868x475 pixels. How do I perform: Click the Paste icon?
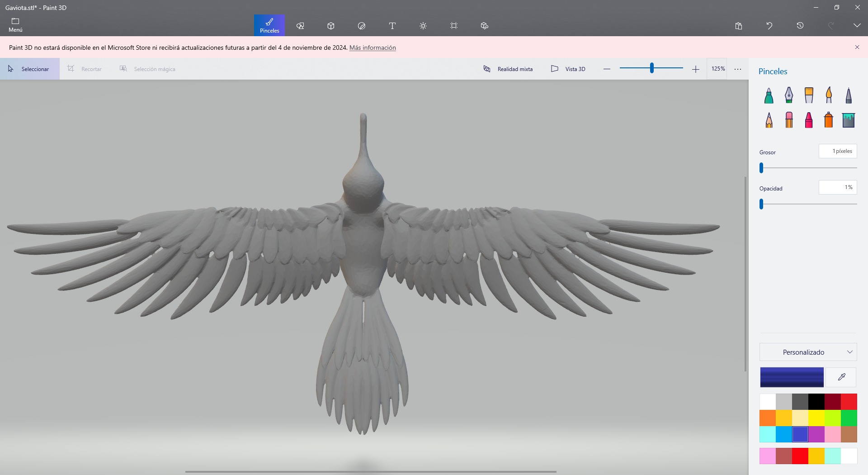(x=739, y=26)
